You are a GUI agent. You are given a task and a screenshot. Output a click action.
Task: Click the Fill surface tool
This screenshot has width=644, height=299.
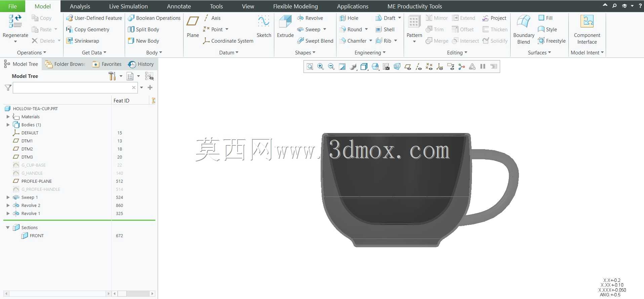545,18
